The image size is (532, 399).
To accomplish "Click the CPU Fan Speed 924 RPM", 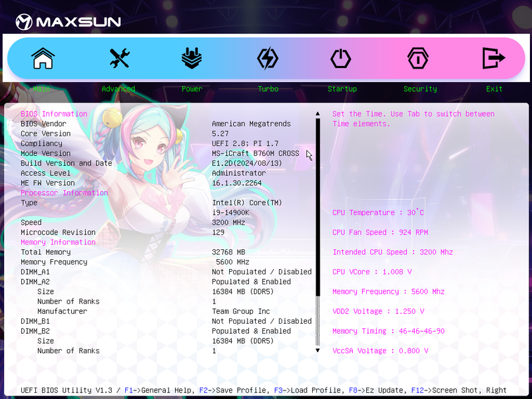I will (380, 232).
